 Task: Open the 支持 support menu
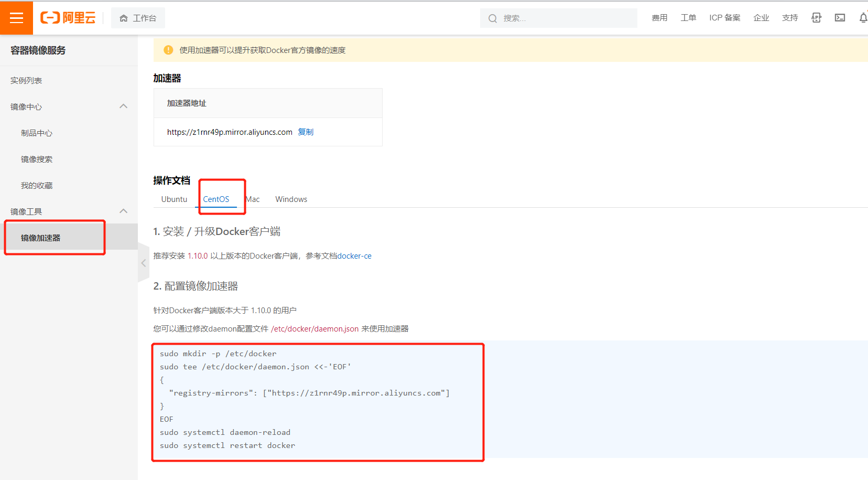tap(790, 18)
